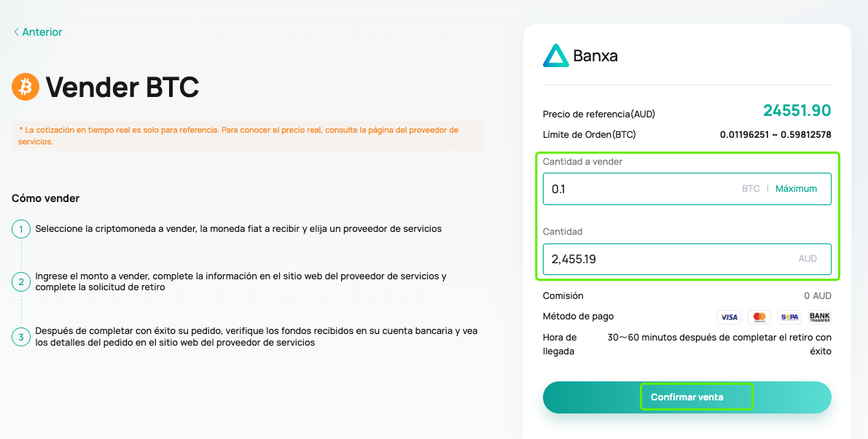The image size is (868, 439).
Task: Click the Visa payment icon
Action: tap(729, 317)
